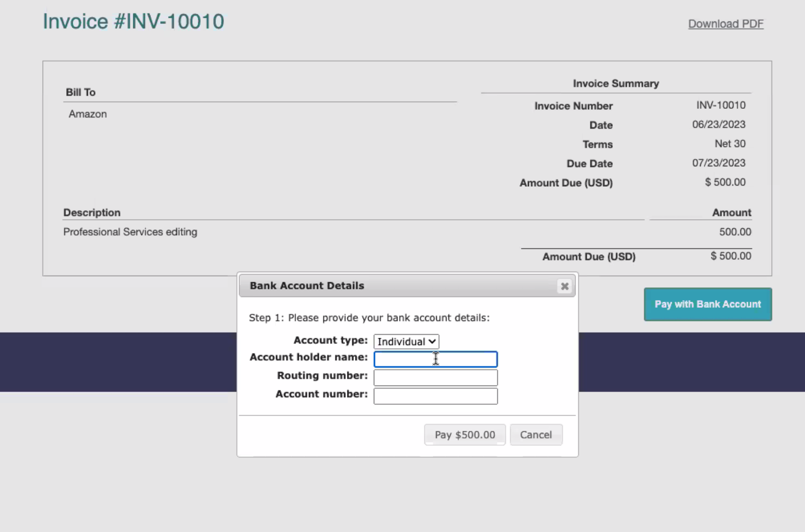Click the Professional Services editing description

(130, 232)
